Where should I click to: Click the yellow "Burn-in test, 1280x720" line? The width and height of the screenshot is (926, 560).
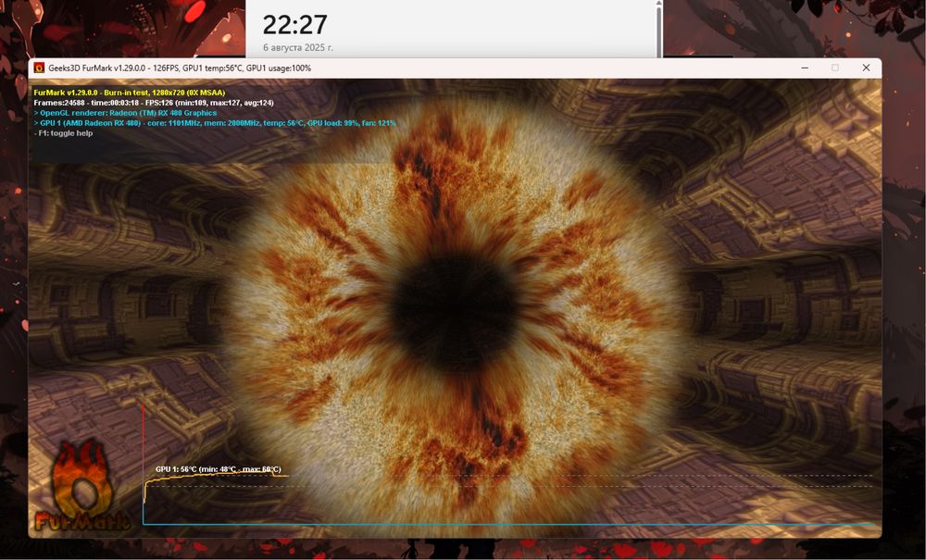(130, 93)
